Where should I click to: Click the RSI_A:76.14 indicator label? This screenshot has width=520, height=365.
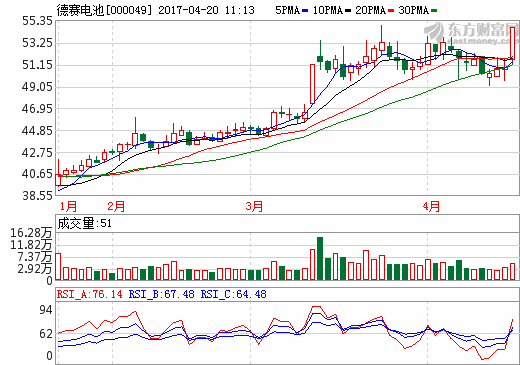point(90,294)
